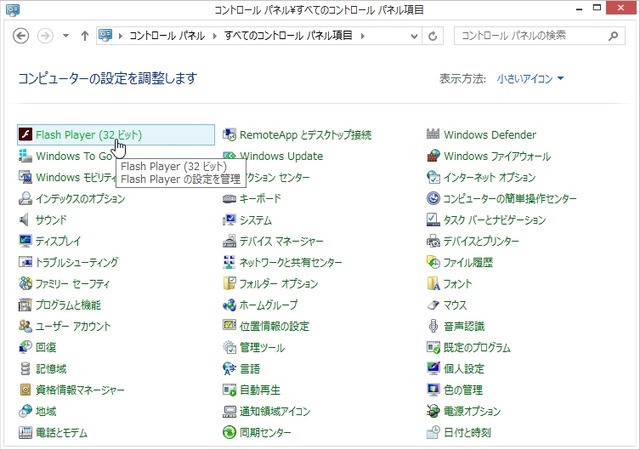The height and width of the screenshot is (450, 640).
Task: Click the ディスプレイ monitor icon
Action: [25, 241]
